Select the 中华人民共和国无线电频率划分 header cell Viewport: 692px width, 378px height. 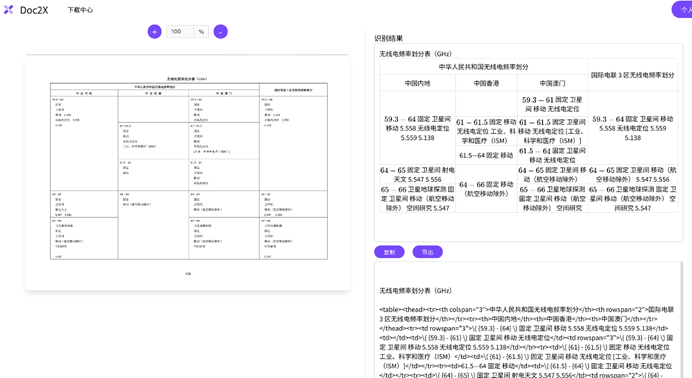(x=483, y=67)
